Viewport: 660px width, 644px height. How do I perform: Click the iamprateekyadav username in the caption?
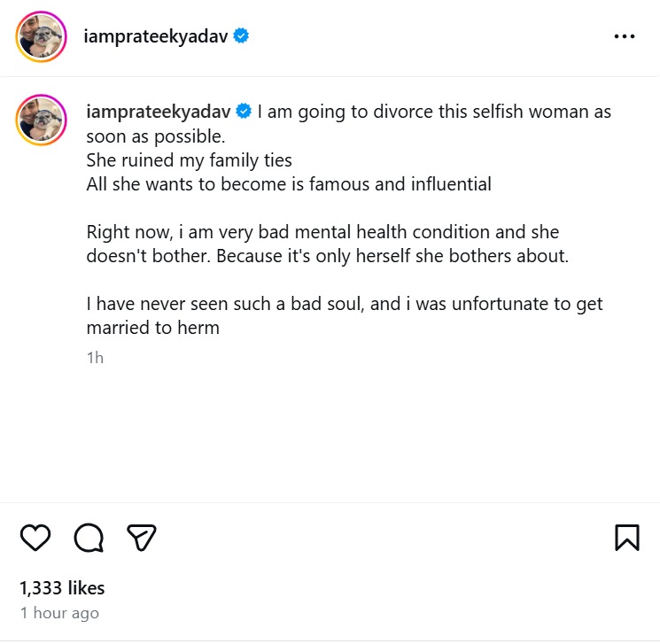tap(159, 113)
